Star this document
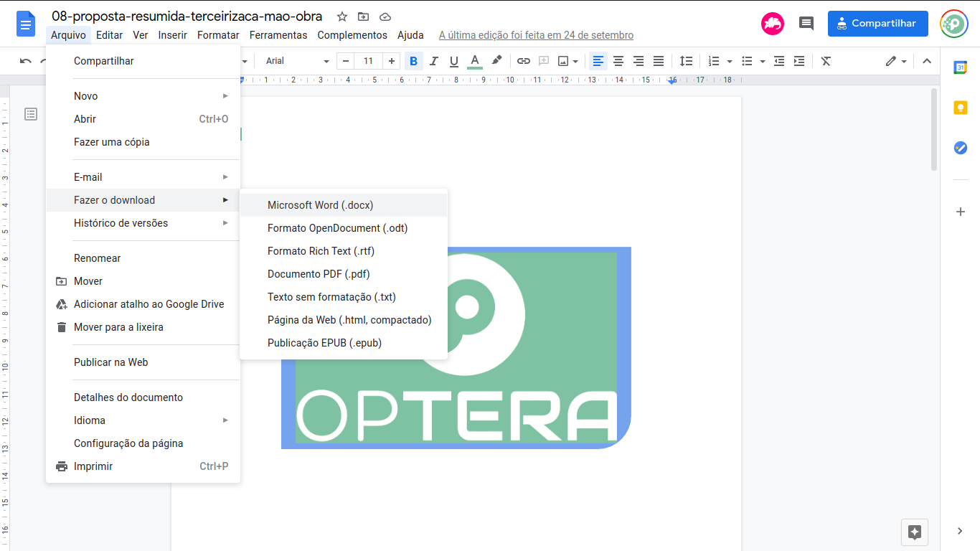 tap(342, 17)
